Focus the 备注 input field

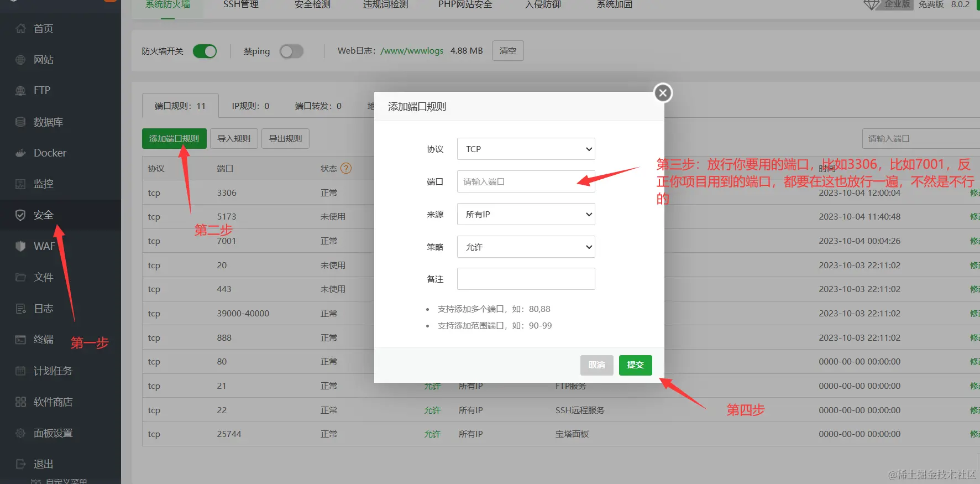coord(526,279)
